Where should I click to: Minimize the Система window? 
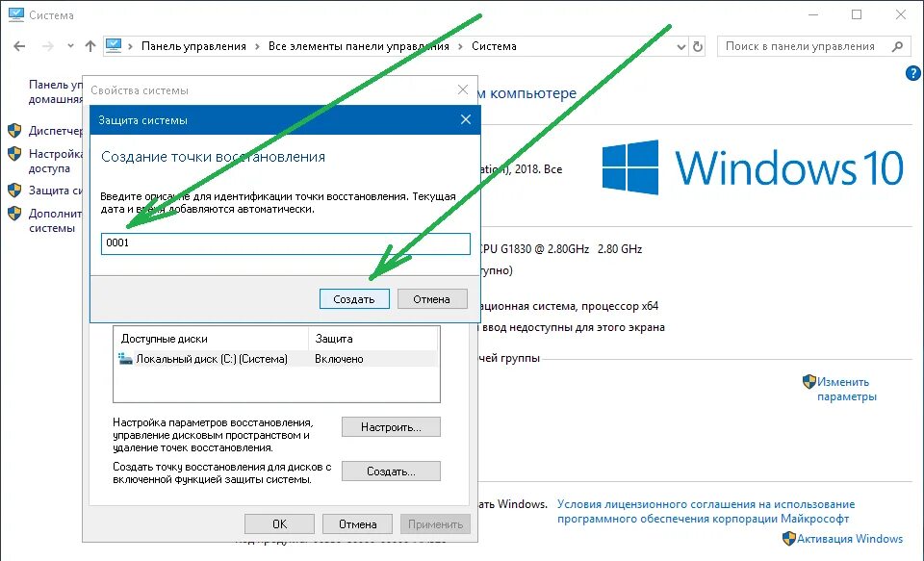tap(813, 14)
